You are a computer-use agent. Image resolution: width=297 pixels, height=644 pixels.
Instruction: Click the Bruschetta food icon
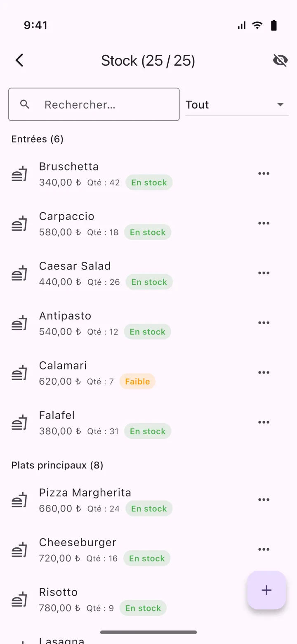point(19,174)
